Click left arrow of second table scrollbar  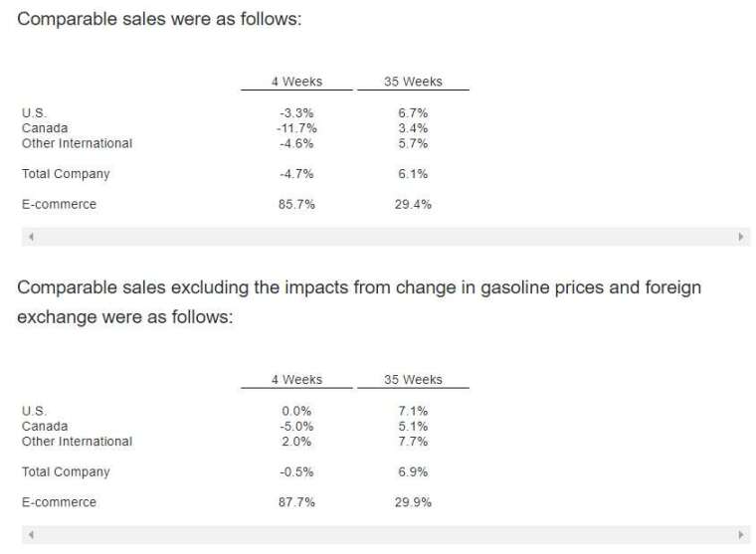tap(31, 535)
